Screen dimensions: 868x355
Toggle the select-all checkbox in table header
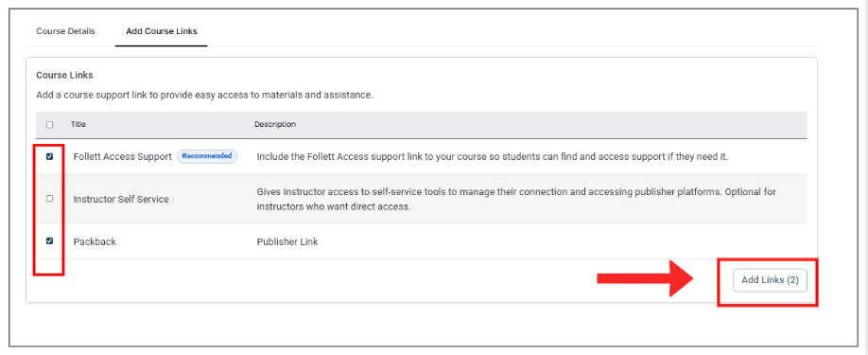click(50, 125)
